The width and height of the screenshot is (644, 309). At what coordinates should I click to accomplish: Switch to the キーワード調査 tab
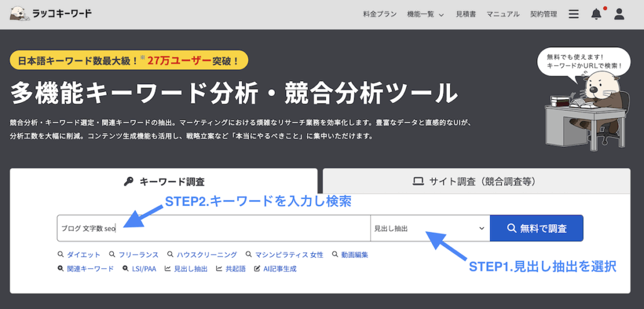(164, 182)
